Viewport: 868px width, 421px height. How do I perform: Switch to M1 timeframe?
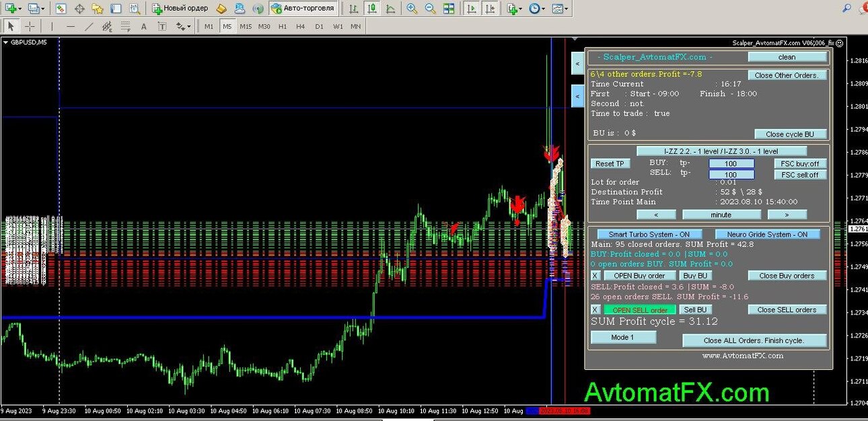[209, 26]
